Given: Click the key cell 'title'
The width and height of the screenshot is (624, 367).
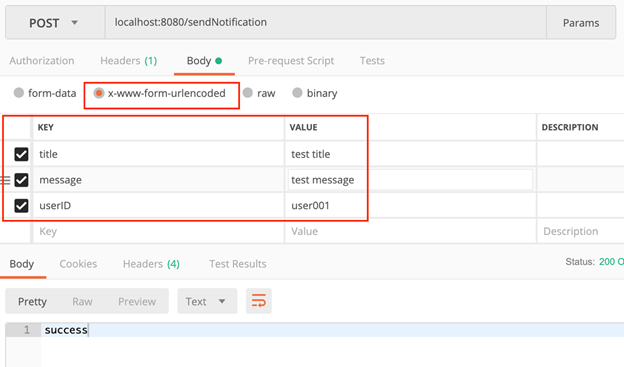Looking at the screenshot, I should [158, 154].
